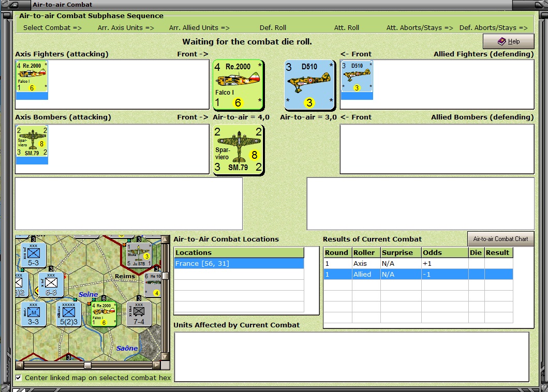The image size is (548, 392).
Task: Click the map's horizontal scrollbar right arrow
Action: pyautogui.click(x=157, y=365)
